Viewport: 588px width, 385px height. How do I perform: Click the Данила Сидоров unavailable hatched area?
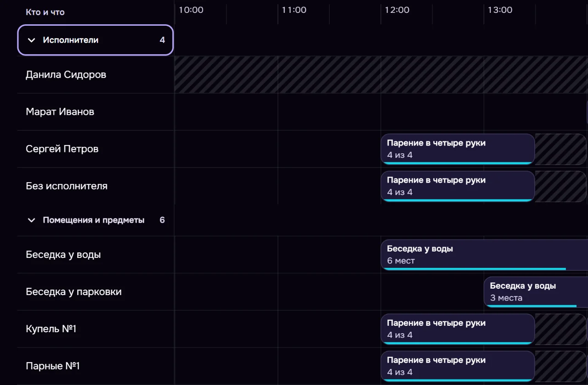pyautogui.click(x=381, y=75)
